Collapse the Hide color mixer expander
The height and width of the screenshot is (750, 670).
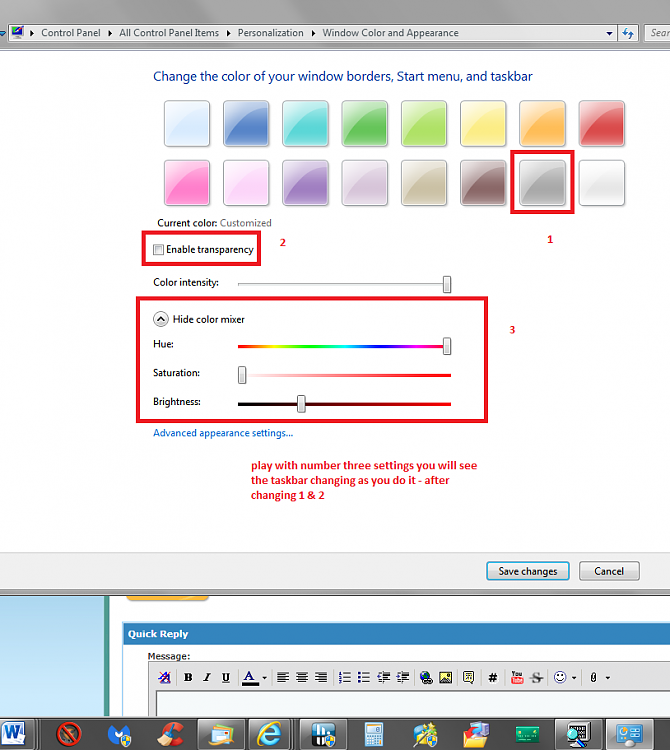161,319
